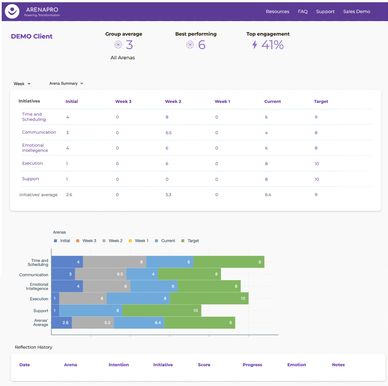This screenshot has width=388, height=386.
Task: Open the Week dropdown
Action: click(x=22, y=84)
